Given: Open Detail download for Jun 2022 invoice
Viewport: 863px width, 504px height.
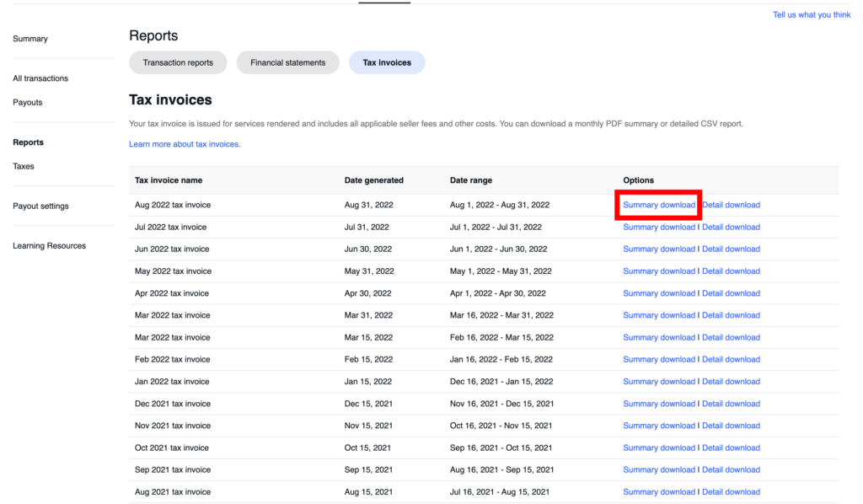Looking at the screenshot, I should (731, 249).
